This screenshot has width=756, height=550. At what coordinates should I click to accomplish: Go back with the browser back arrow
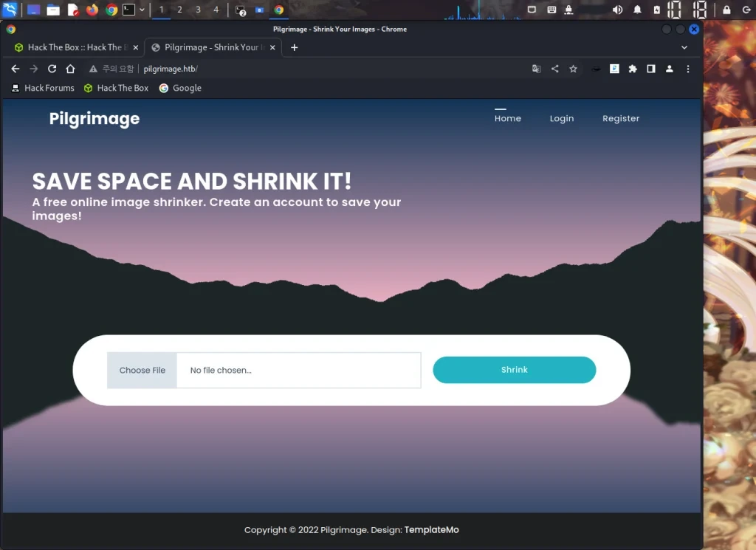click(16, 69)
